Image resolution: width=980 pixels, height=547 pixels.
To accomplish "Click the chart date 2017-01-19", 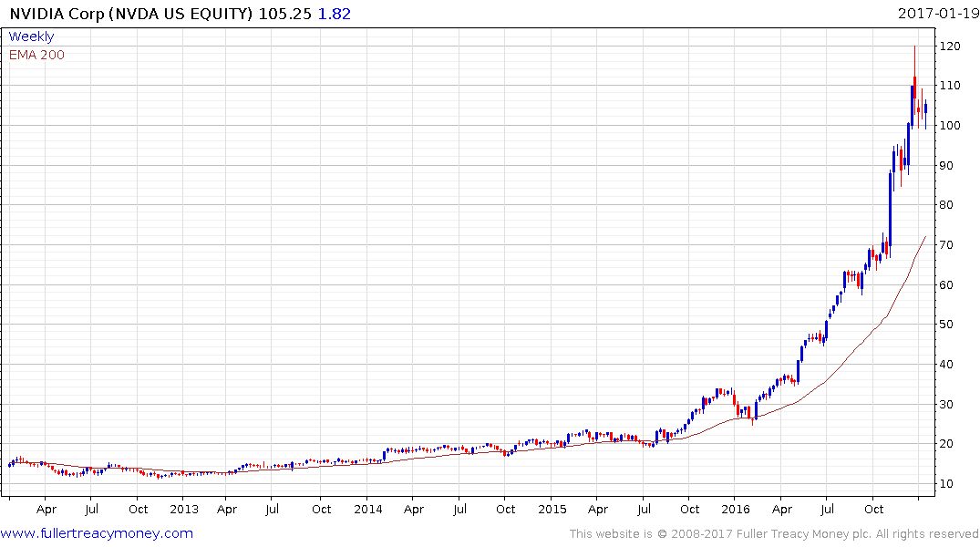I will pos(938,13).
